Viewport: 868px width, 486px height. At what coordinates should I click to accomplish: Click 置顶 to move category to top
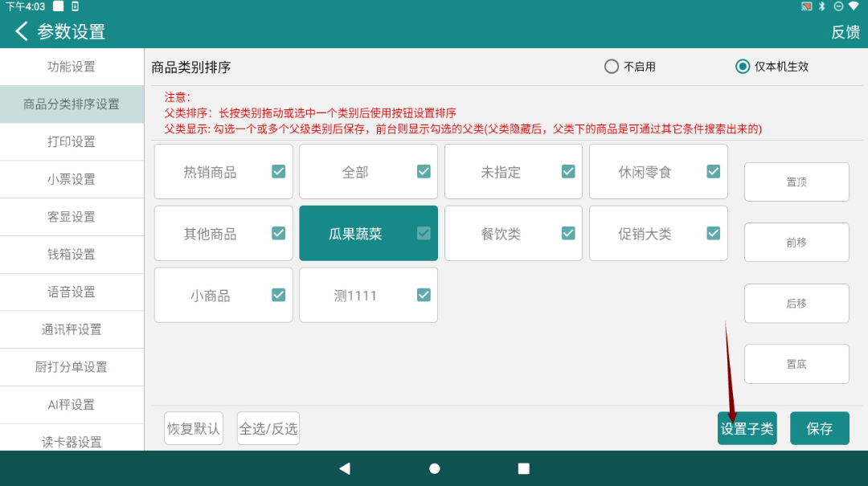point(796,182)
